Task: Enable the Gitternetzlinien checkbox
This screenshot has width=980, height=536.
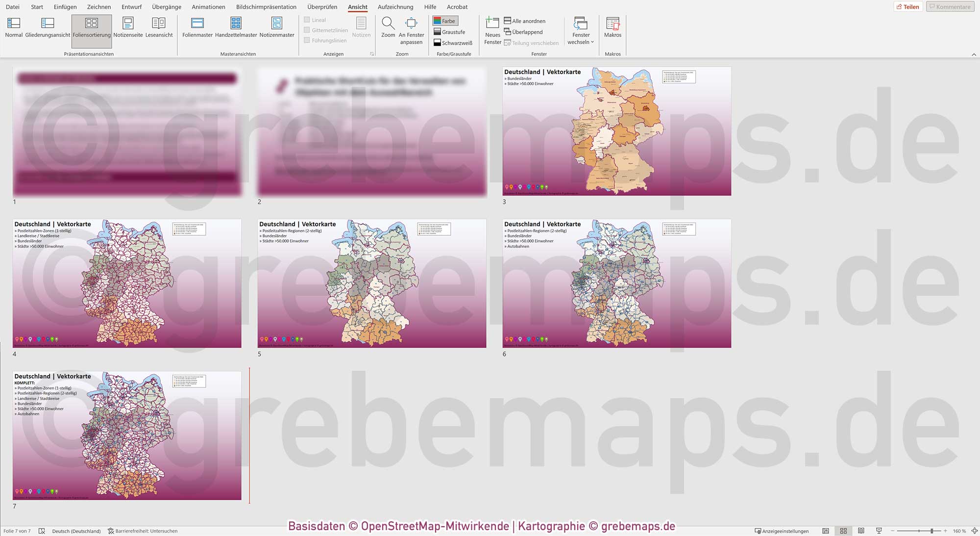Action: coord(307,30)
